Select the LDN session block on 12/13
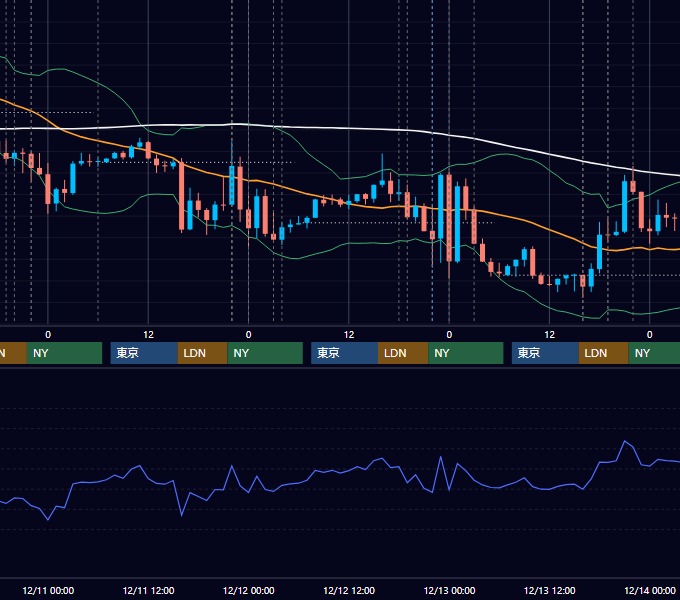This screenshot has height=600, width=680. [604, 353]
